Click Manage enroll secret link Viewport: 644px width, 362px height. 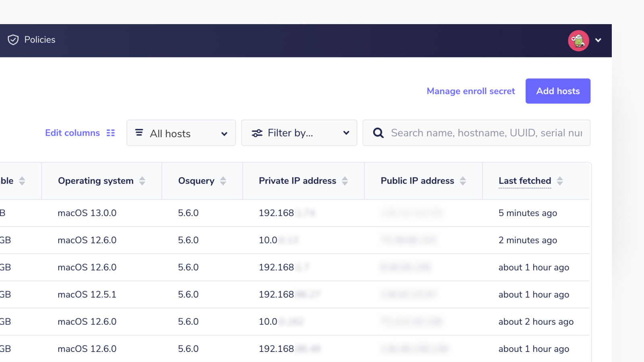click(x=471, y=91)
